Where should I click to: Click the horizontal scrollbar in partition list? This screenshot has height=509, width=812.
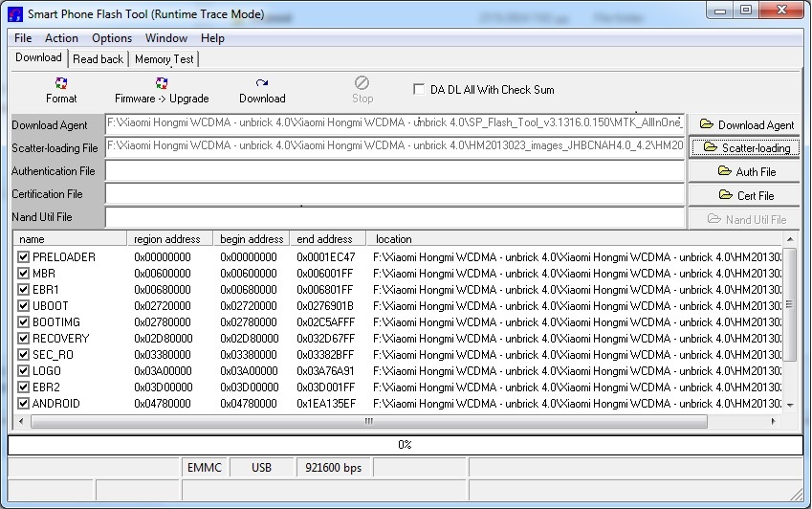(x=368, y=421)
